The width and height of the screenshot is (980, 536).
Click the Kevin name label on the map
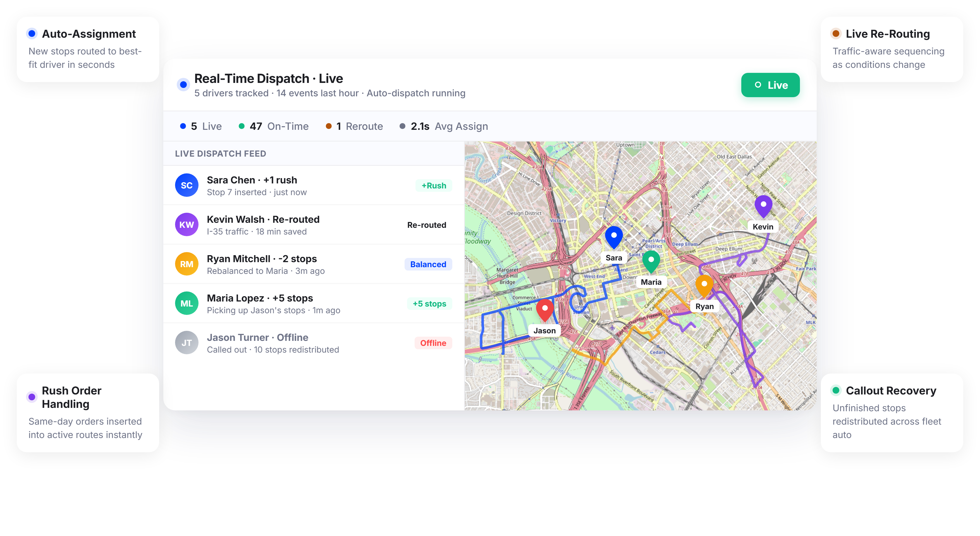(x=763, y=227)
